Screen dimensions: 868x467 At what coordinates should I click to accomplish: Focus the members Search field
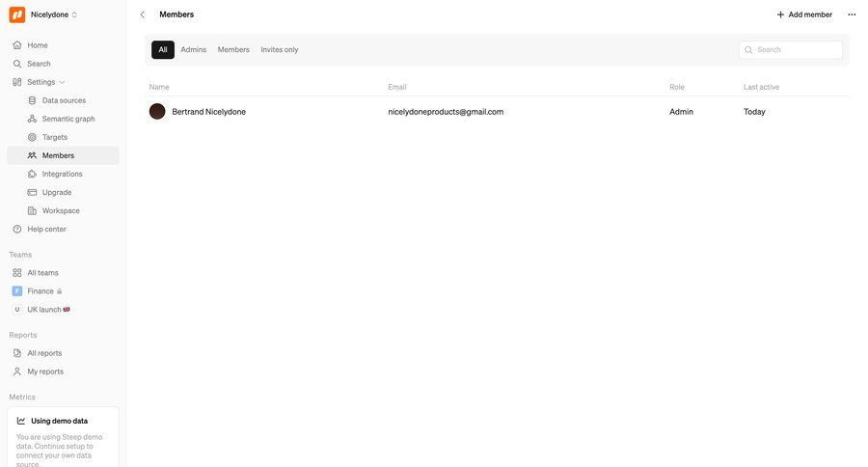791,50
